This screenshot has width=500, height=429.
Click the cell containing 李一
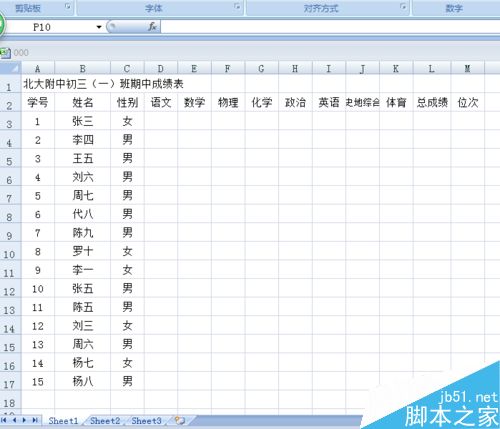82,270
